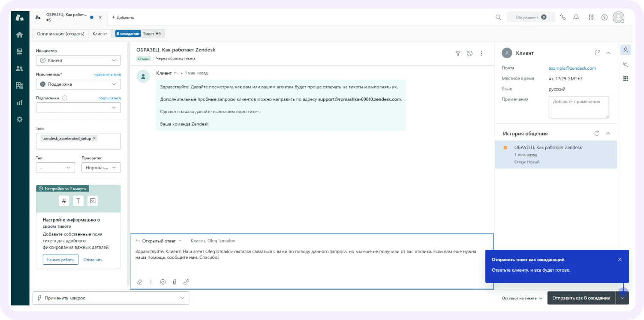
Task: Click the Начало работы button
Action: click(x=60, y=260)
